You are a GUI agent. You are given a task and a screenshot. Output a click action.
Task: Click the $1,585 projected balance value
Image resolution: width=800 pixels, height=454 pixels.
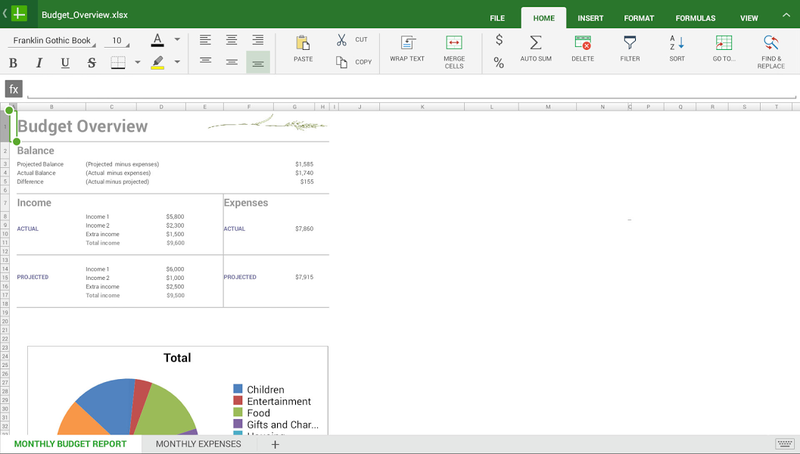(x=304, y=164)
